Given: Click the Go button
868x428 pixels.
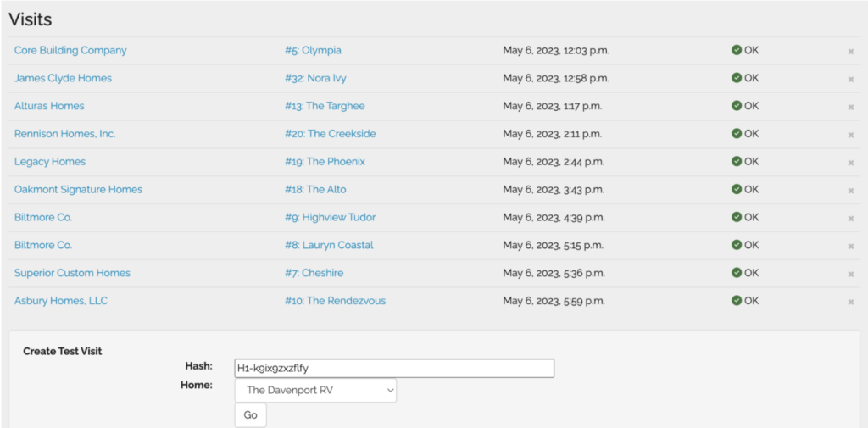Looking at the screenshot, I should coord(250,415).
